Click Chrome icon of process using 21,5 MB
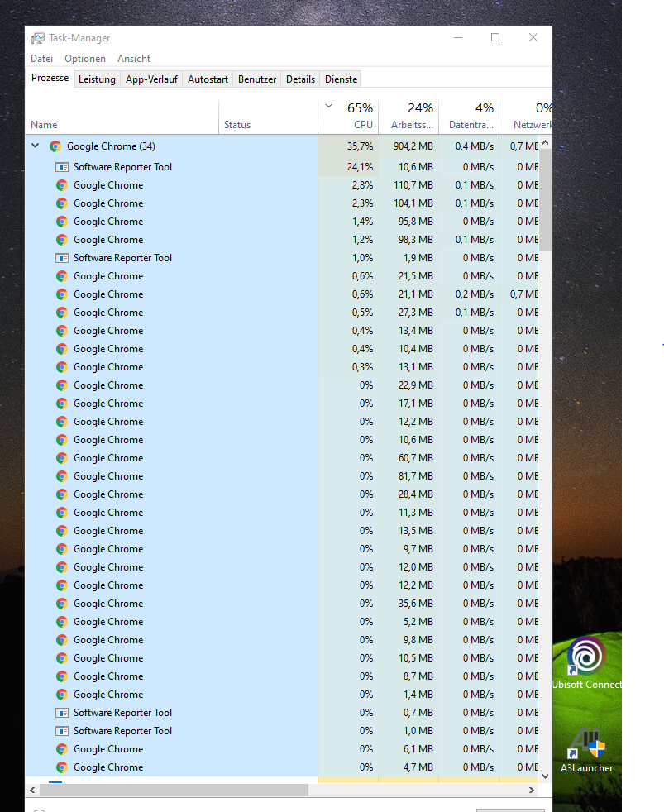Screen dimensions: 664x812 coord(62,276)
